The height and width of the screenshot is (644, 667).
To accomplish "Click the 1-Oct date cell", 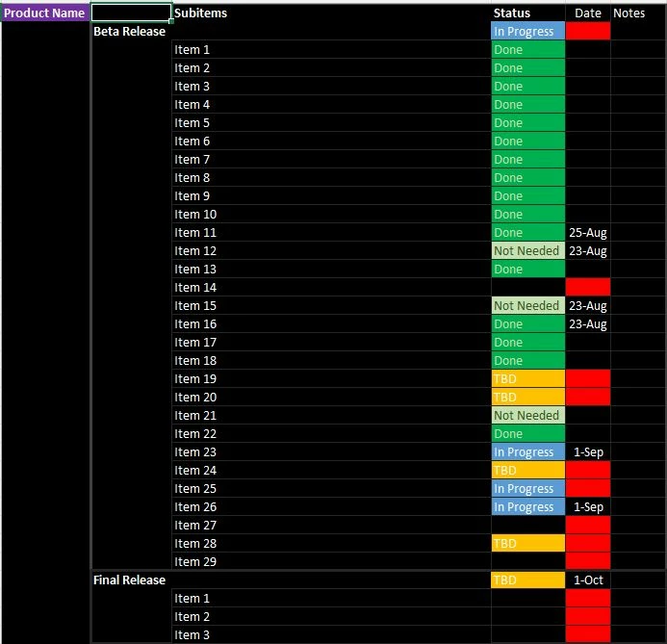I will [x=588, y=580].
